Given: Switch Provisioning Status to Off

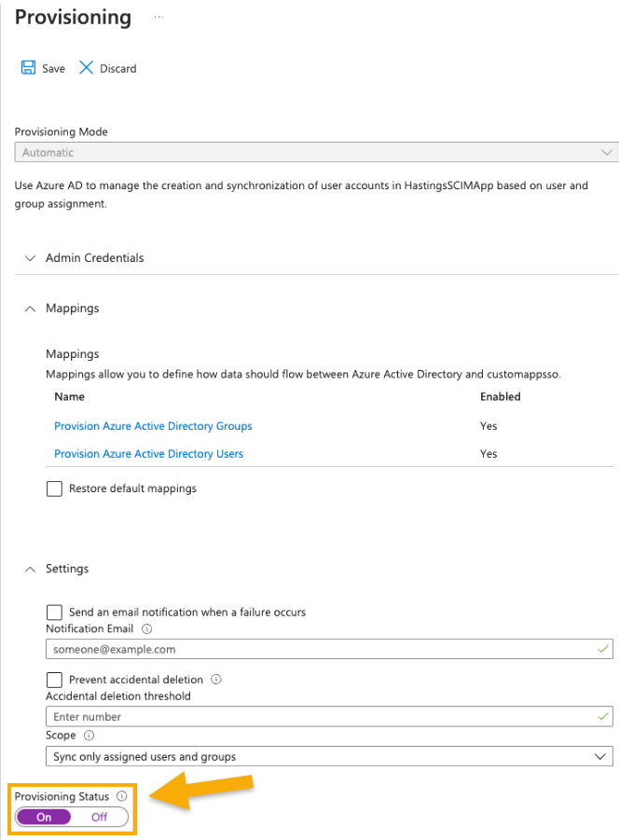Looking at the screenshot, I should (99, 817).
